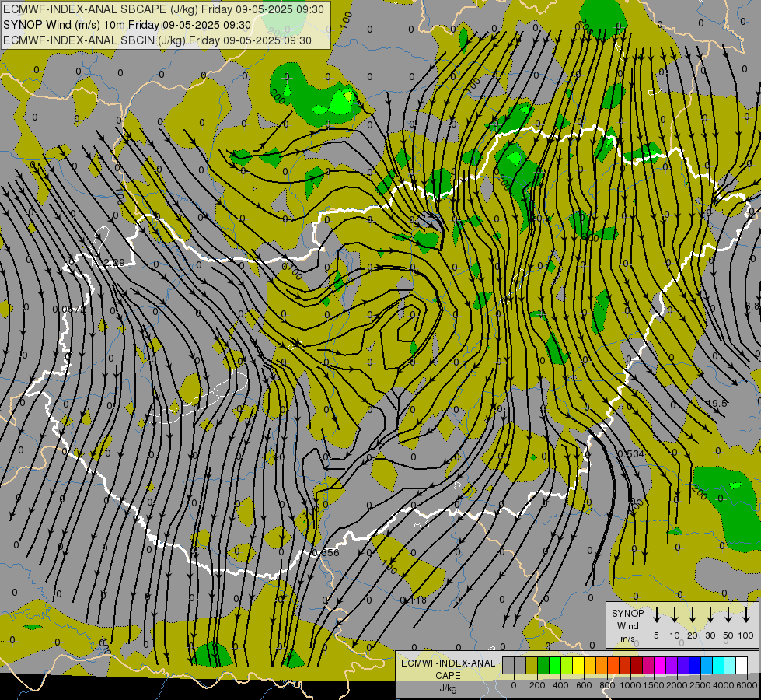761x700 pixels.
Task: Choose the magenta CAPE legend swatch
Action: [x=661, y=665]
